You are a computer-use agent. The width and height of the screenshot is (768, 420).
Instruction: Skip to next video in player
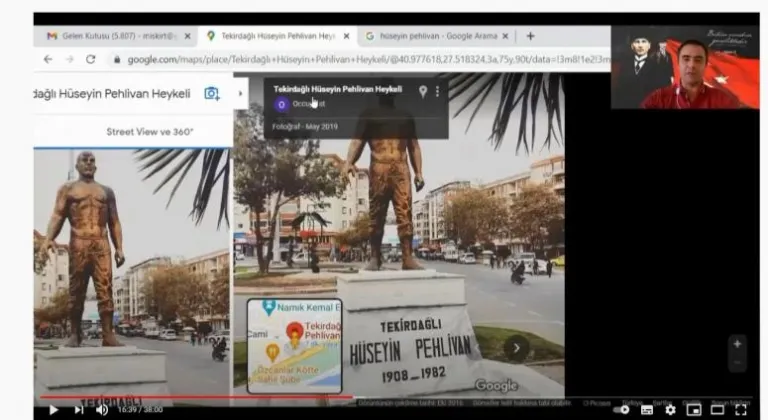pyautogui.click(x=78, y=409)
